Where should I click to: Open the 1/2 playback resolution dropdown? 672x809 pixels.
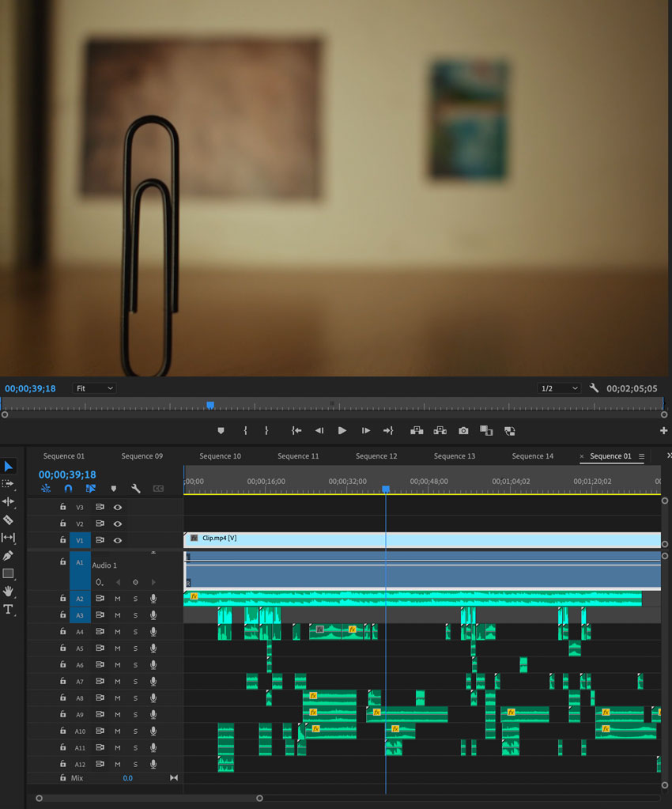[558, 388]
